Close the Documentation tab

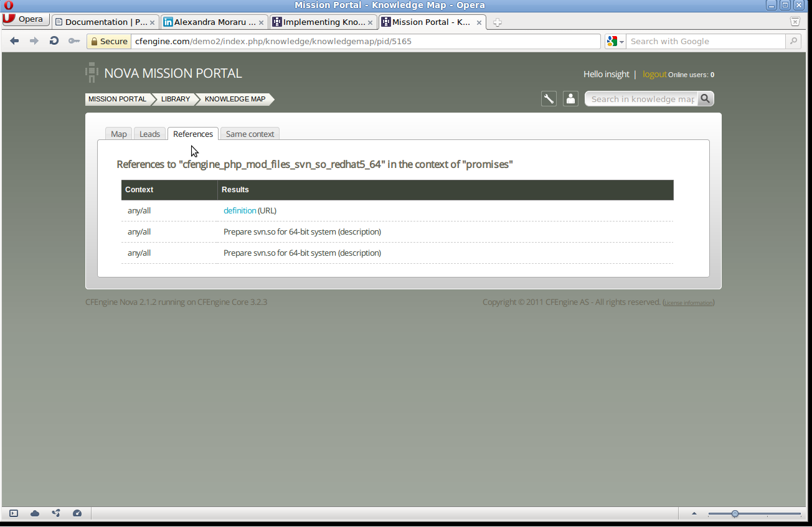pos(152,22)
